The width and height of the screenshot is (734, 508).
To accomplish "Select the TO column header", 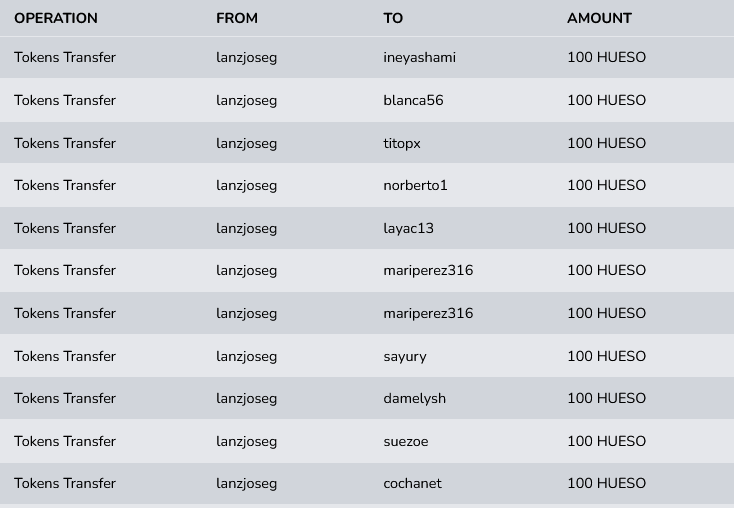I will tap(393, 18).
